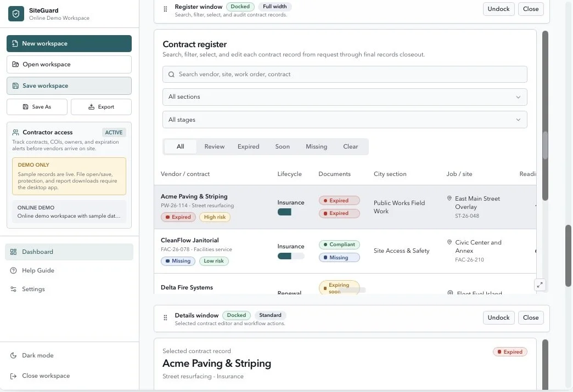Click the Expiring soon document badge
The height and width of the screenshot is (392, 573).
click(339, 288)
